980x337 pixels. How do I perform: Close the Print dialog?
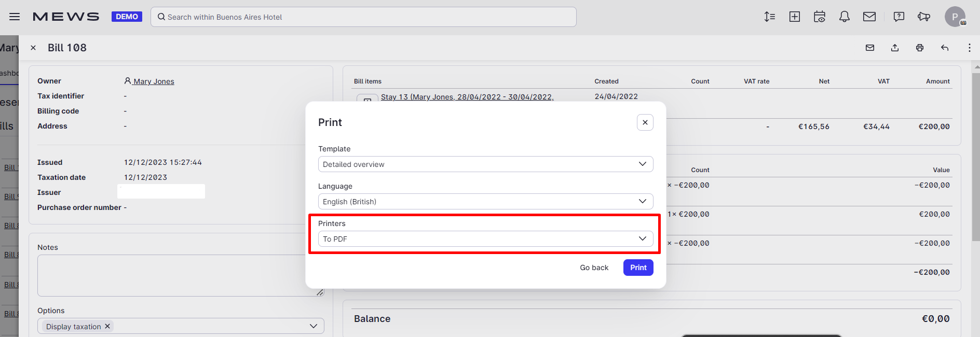tap(645, 122)
